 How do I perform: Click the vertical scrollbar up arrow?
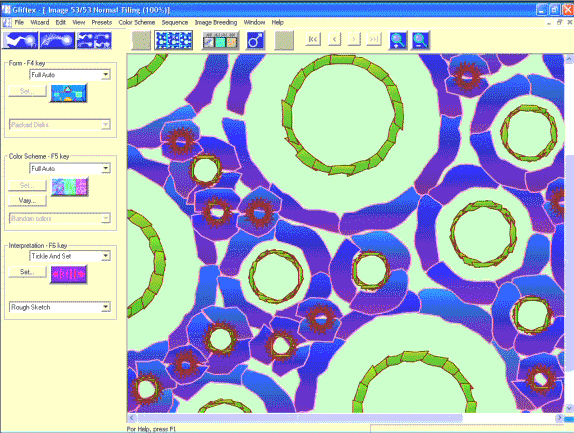point(569,59)
